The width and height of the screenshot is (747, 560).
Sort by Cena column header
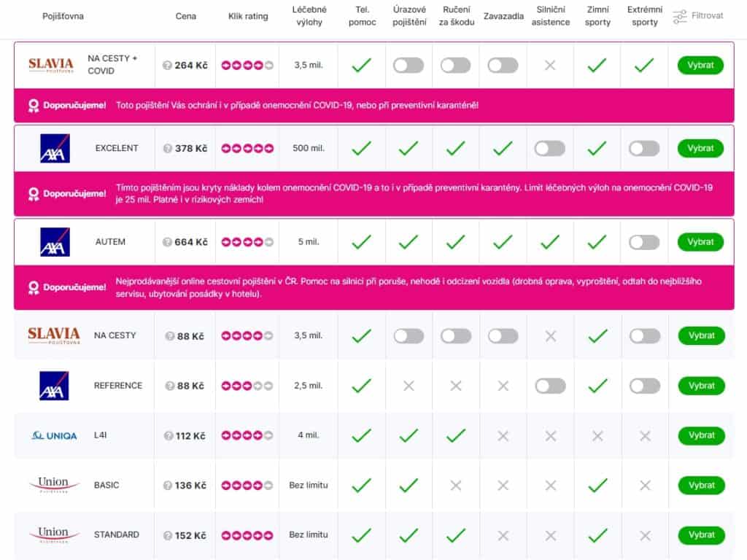(186, 16)
